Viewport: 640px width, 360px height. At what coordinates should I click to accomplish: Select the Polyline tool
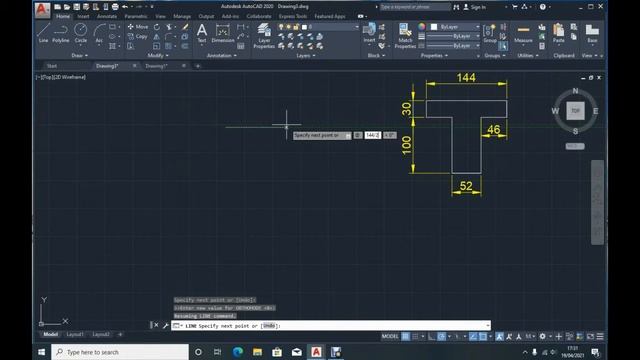click(x=60, y=33)
